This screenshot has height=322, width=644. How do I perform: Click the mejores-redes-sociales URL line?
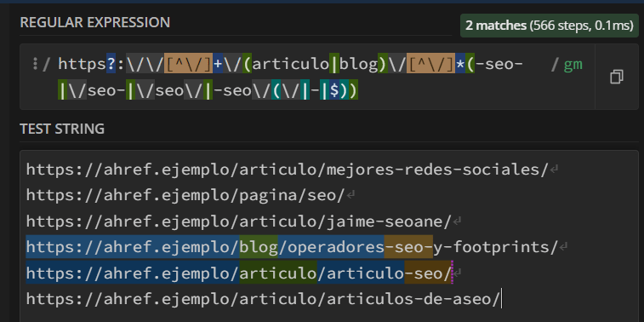288,170
